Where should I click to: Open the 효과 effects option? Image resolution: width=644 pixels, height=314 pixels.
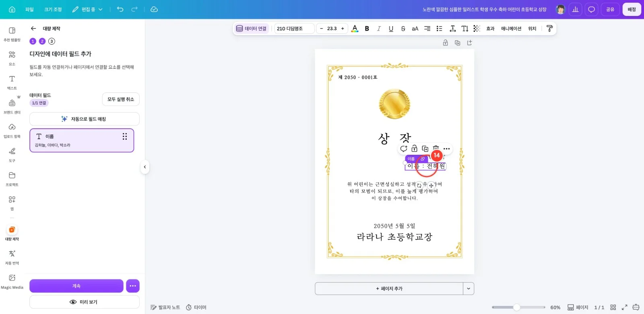click(490, 29)
